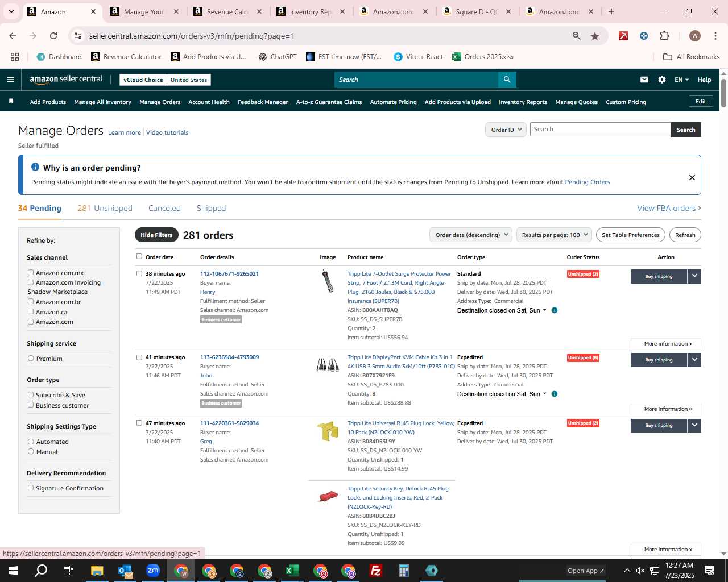
Task: Select the Premium shipping service radio
Action: 31,359
